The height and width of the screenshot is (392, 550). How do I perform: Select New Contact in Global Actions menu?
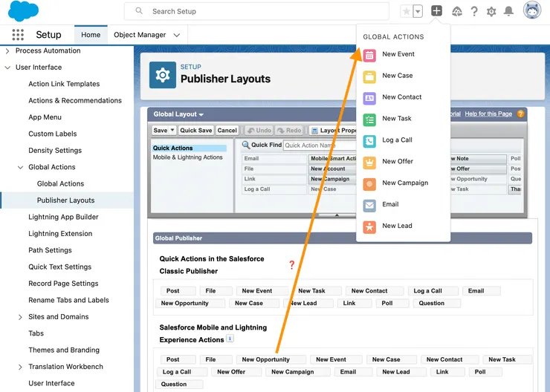coord(402,97)
